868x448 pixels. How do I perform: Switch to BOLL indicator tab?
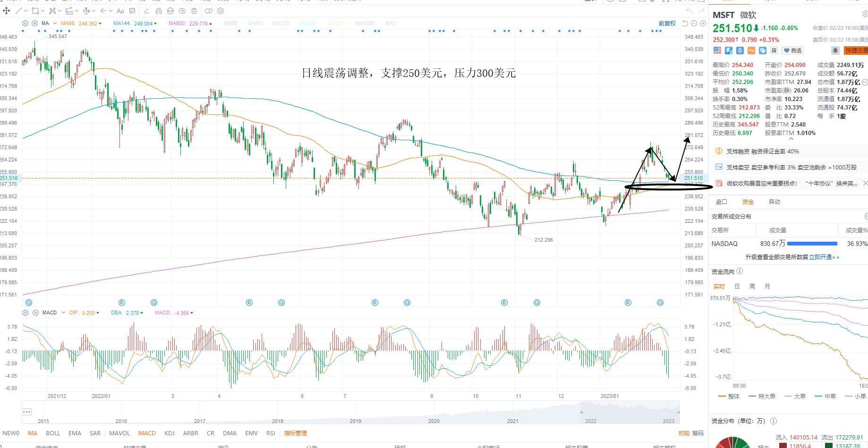(x=53, y=433)
